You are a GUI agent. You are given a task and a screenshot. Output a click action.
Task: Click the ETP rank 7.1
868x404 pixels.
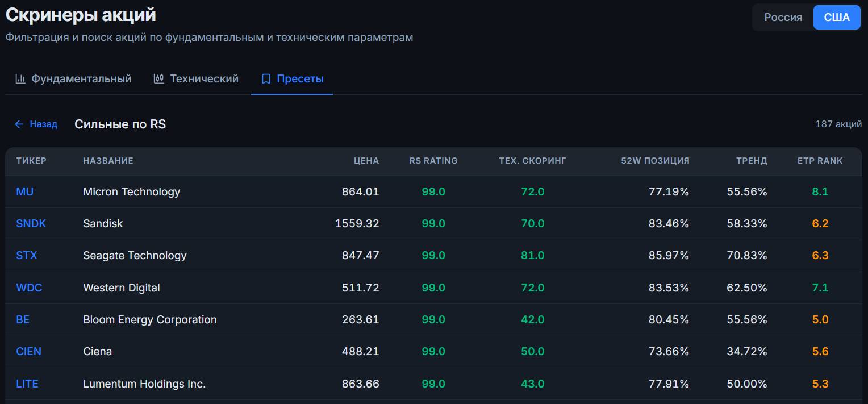[x=820, y=288]
